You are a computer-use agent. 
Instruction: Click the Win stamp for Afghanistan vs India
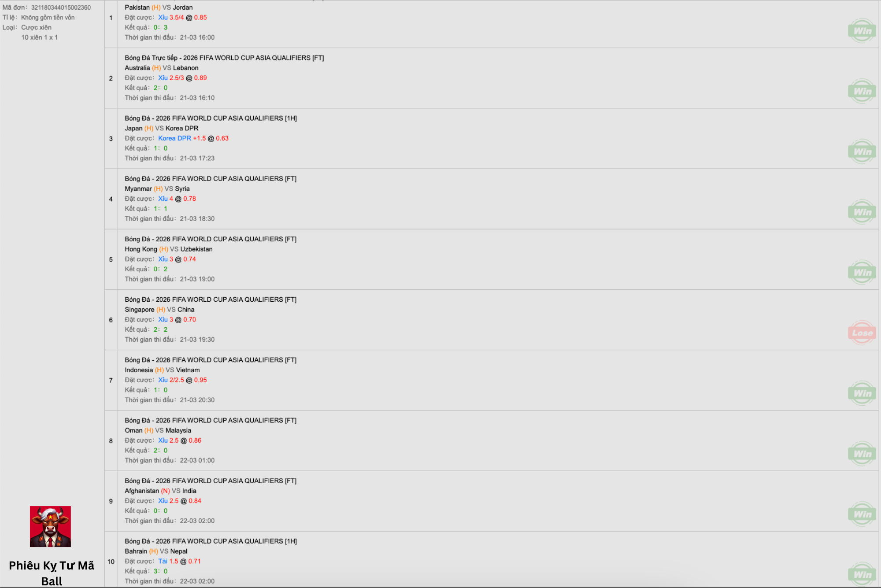point(862,514)
